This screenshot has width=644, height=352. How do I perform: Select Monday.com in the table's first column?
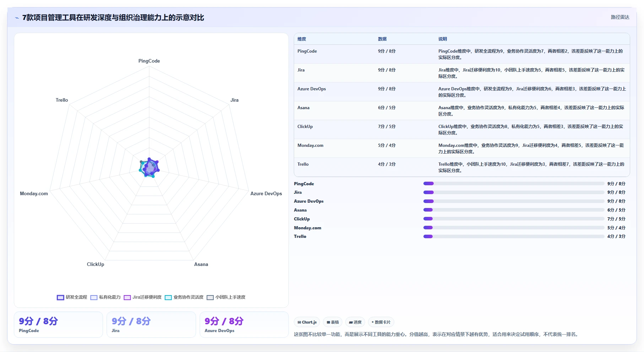tap(310, 145)
